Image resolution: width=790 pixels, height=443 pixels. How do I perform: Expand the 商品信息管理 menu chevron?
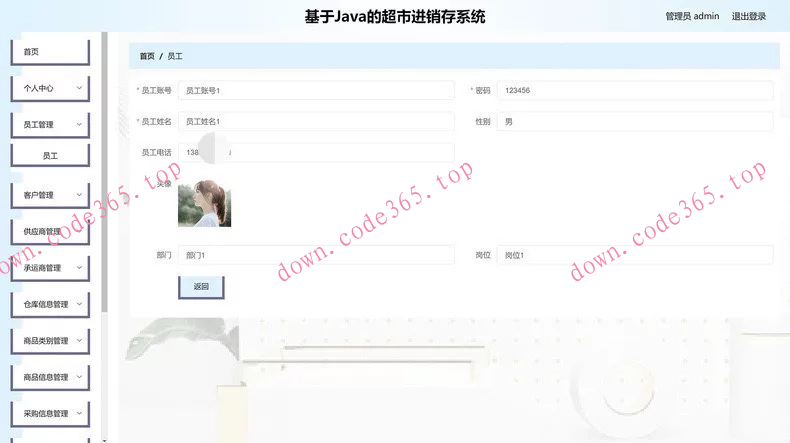[79, 376]
